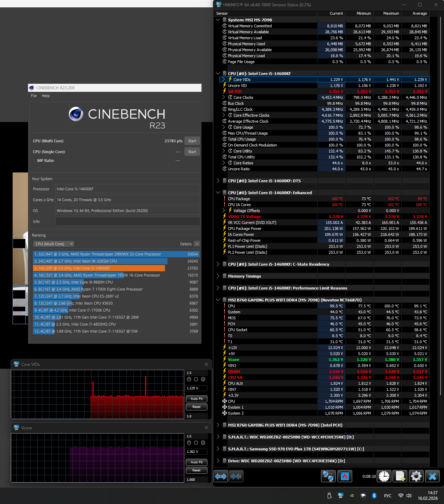This screenshot has height=504, width=444.
Task: Open the Details dropdown arrow in Cinebench
Action: [197, 244]
